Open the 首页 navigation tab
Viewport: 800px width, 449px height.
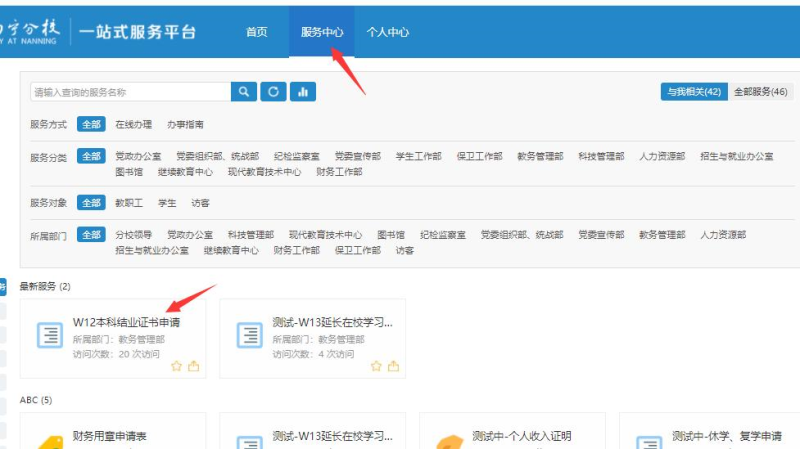click(x=257, y=32)
